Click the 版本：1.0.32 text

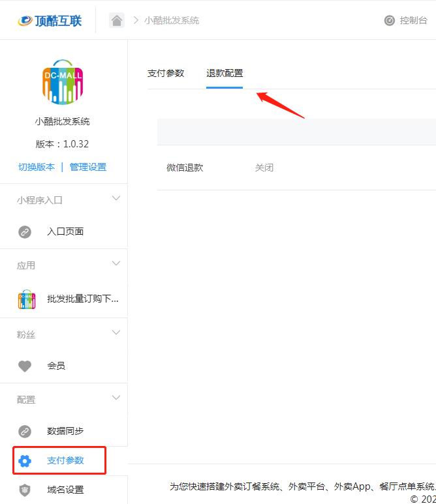(62, 144)
